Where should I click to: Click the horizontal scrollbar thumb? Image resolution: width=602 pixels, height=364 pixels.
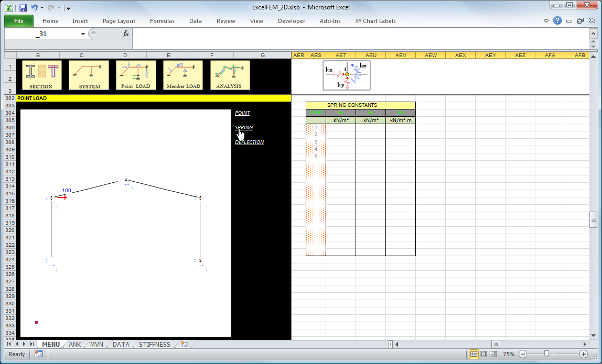[496, 345]
